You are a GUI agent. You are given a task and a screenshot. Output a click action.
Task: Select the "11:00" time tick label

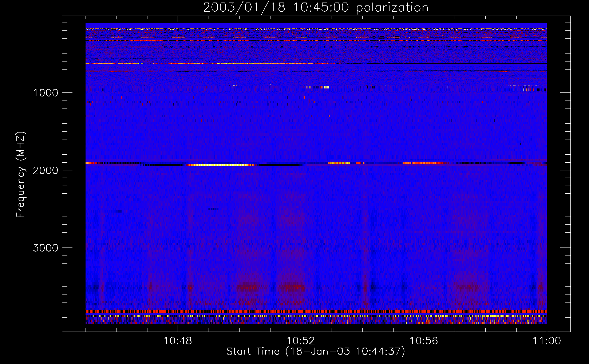(x=547, y=341)
